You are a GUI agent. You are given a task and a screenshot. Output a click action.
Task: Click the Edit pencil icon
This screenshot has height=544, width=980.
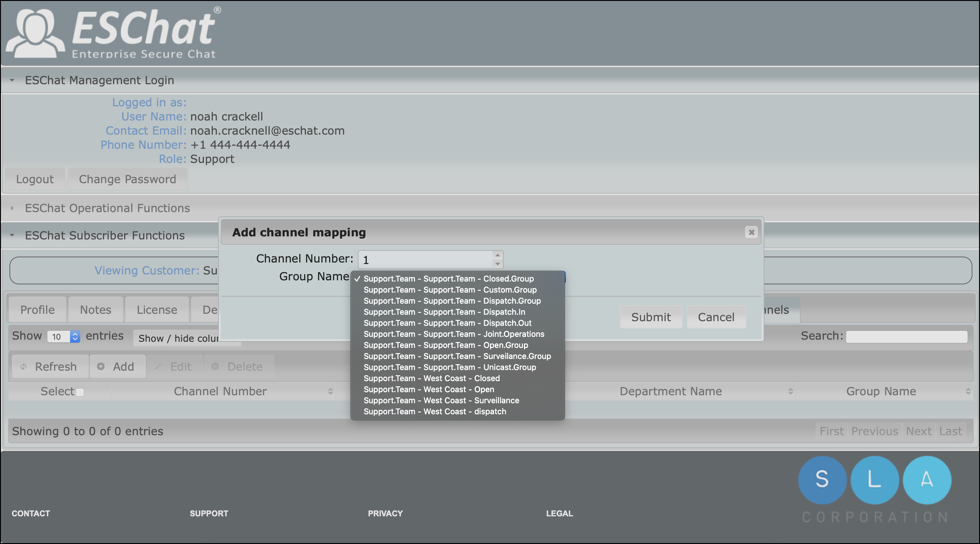(158, 367)
